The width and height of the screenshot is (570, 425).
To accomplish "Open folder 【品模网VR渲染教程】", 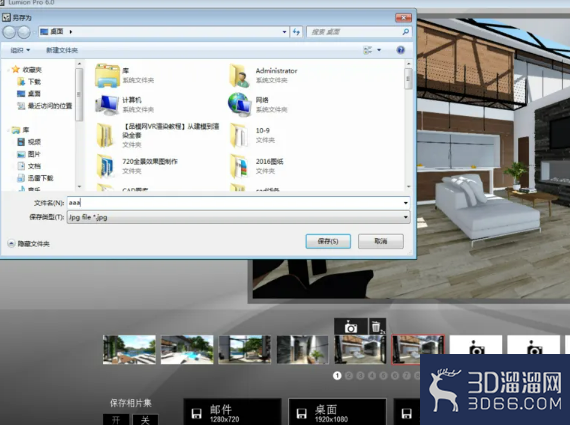I will tap(105, 135).
